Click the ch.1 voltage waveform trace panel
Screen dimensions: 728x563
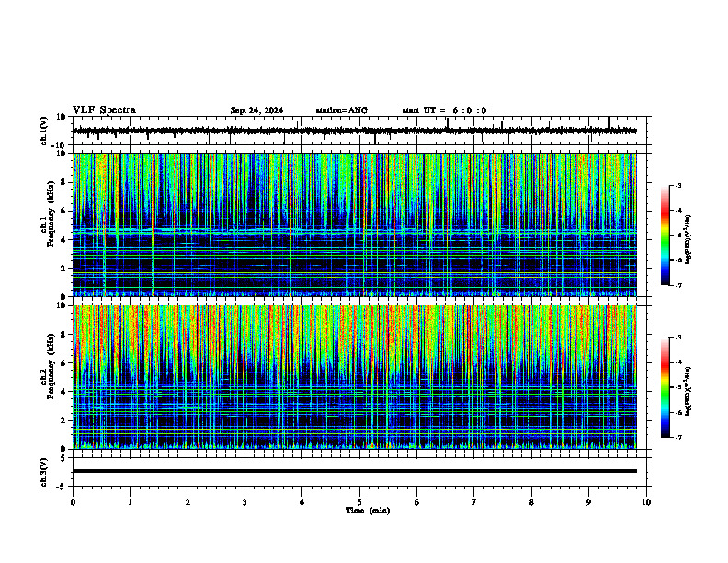pyautogui.click(x=361, y=131)
